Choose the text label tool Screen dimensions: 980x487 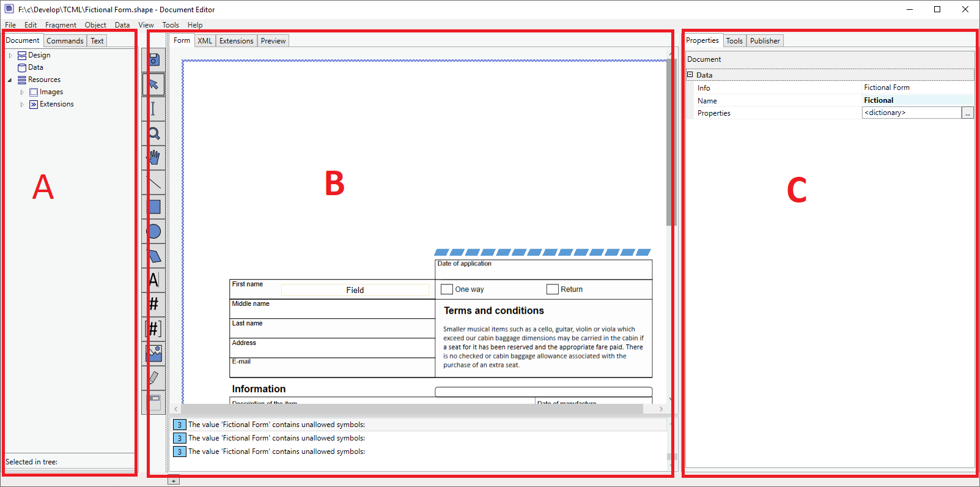click(x=154, y=280)
